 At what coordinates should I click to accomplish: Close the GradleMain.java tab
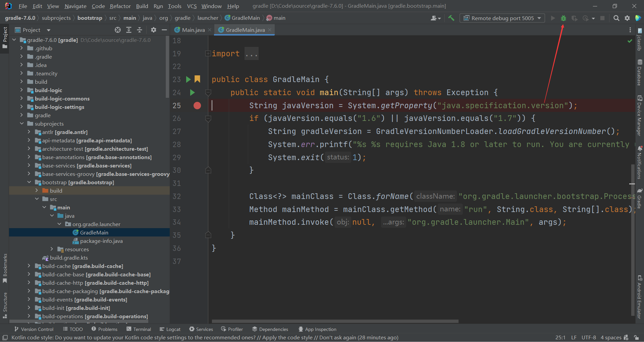click(270, 30)
